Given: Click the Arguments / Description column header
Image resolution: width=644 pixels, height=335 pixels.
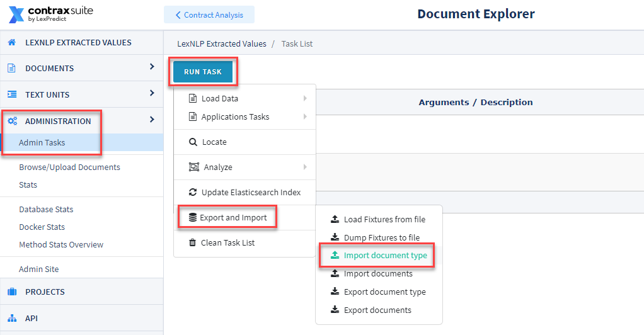Looking at the screenshot, I should (476, 102).
